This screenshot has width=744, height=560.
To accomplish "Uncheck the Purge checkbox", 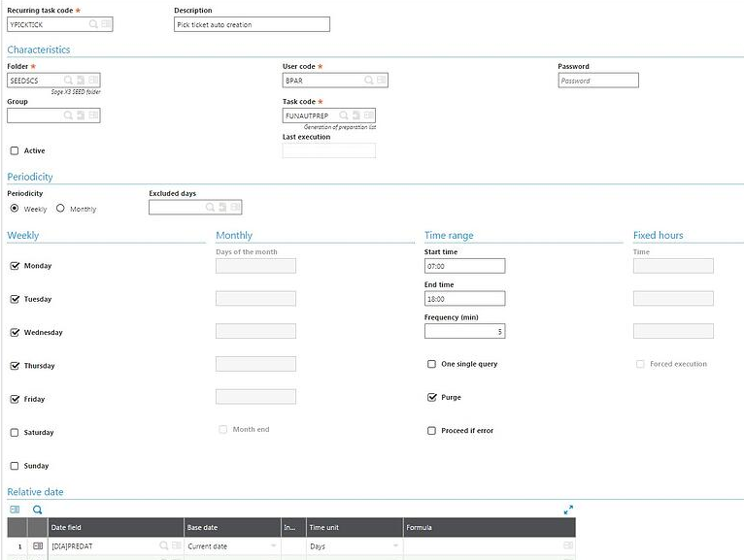I will pyautogui.click(x=431, y=397).
